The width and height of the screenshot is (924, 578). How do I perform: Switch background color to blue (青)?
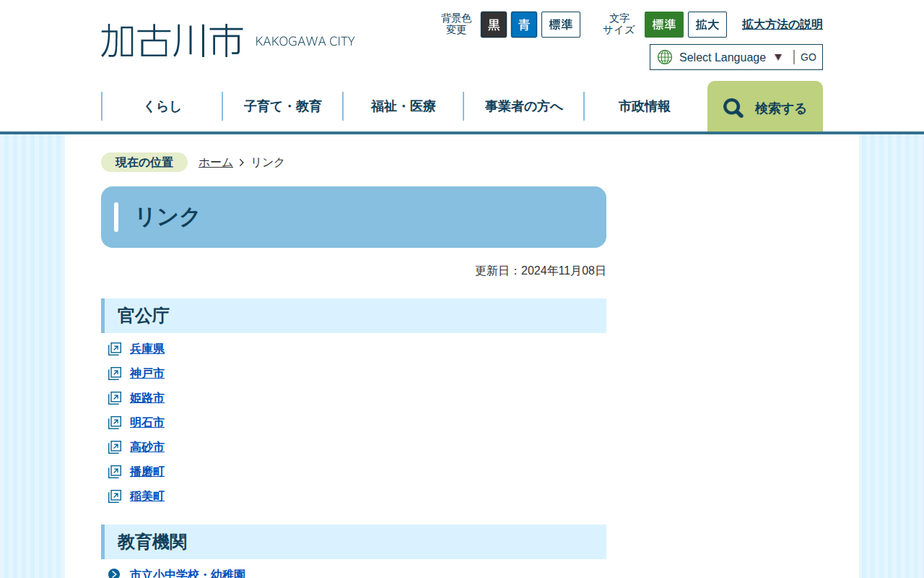click(524, 25)
